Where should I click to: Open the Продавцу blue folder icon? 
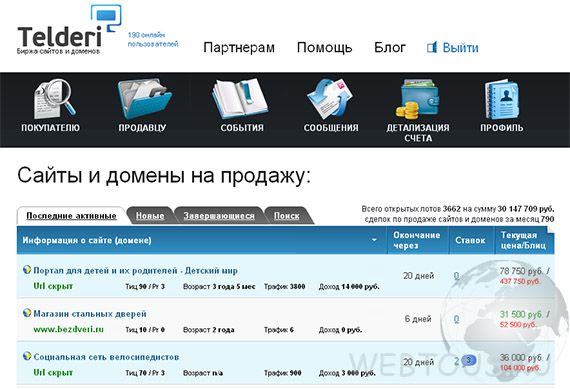coord(145,99)
